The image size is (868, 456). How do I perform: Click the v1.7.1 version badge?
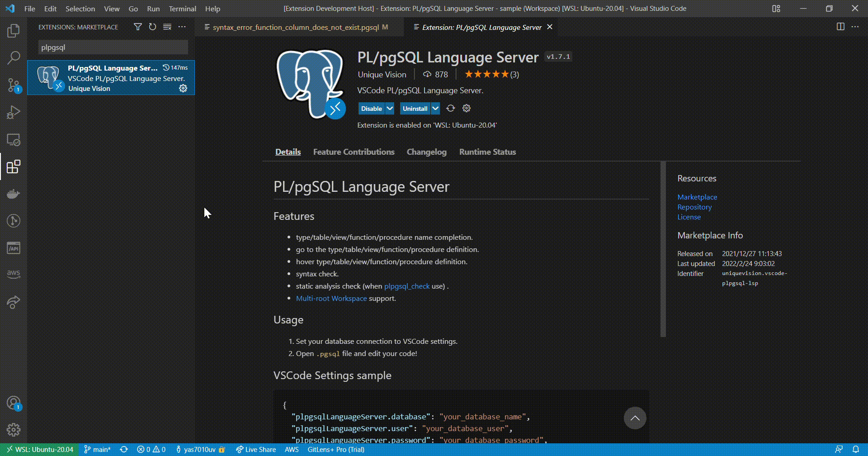558,57
